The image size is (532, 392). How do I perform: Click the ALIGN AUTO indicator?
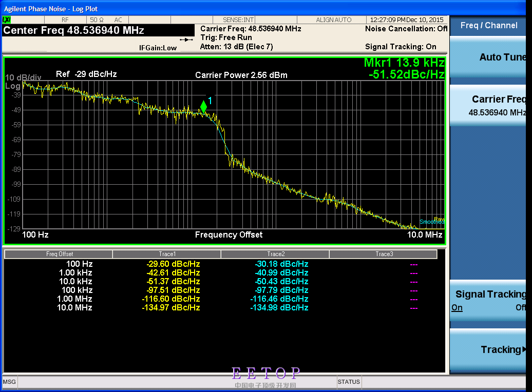tap(334, 19)
